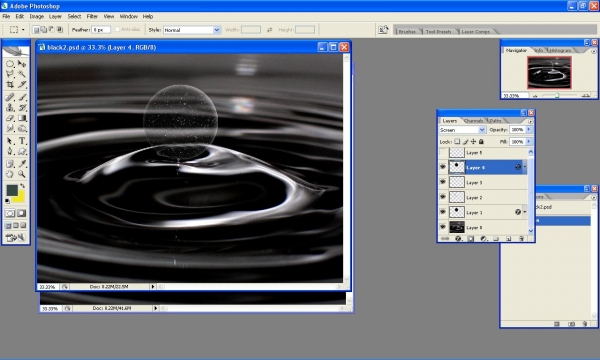Open the tool preset picker arrow
The image size is (600, 360).
23,30
